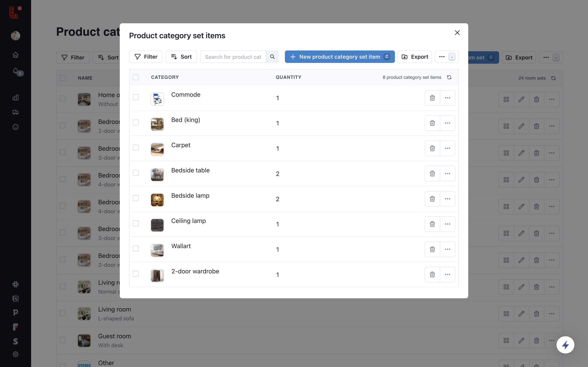The width and height of the screenshot is (588, 367).
Task: Click New product category set item button
Action: tap(339, 57)
